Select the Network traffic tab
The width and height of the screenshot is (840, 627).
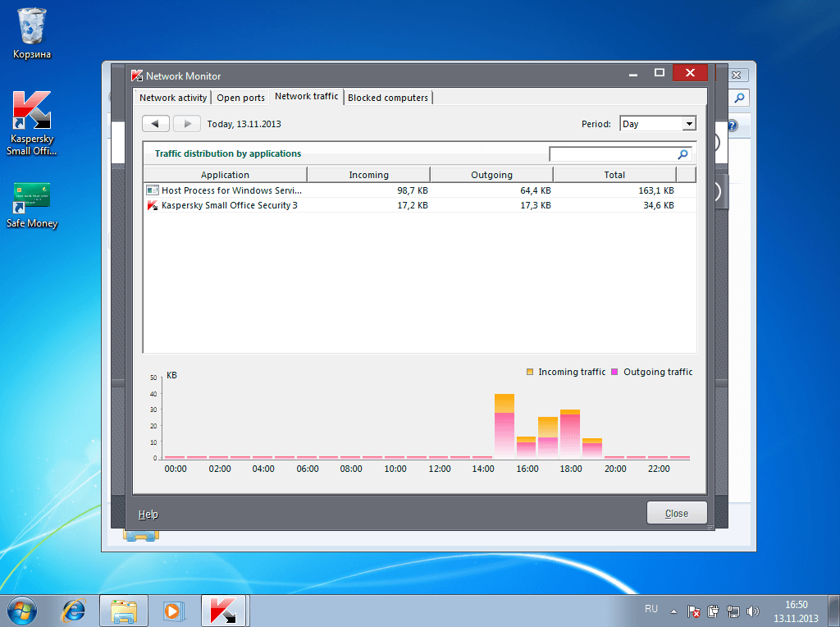(x=307, y=97)
